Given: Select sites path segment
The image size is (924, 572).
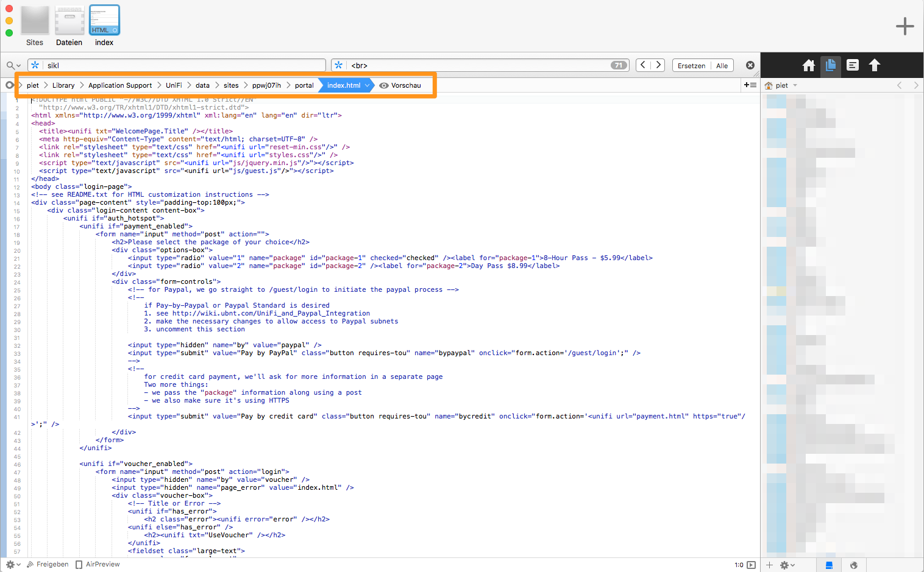Looking at the screenshot, I should point(231,85).
